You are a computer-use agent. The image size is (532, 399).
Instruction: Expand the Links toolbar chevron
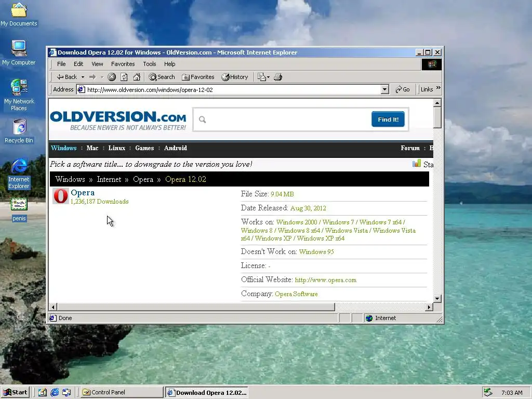pos(438,88)
